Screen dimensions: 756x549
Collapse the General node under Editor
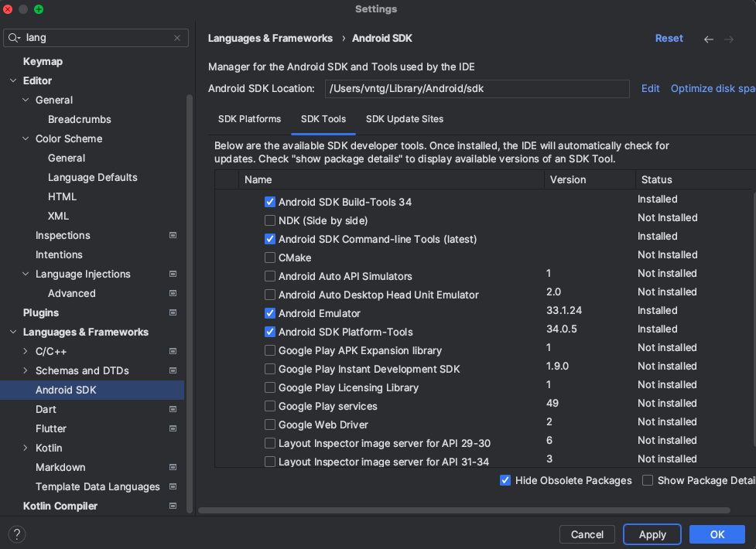pos(26,100)
